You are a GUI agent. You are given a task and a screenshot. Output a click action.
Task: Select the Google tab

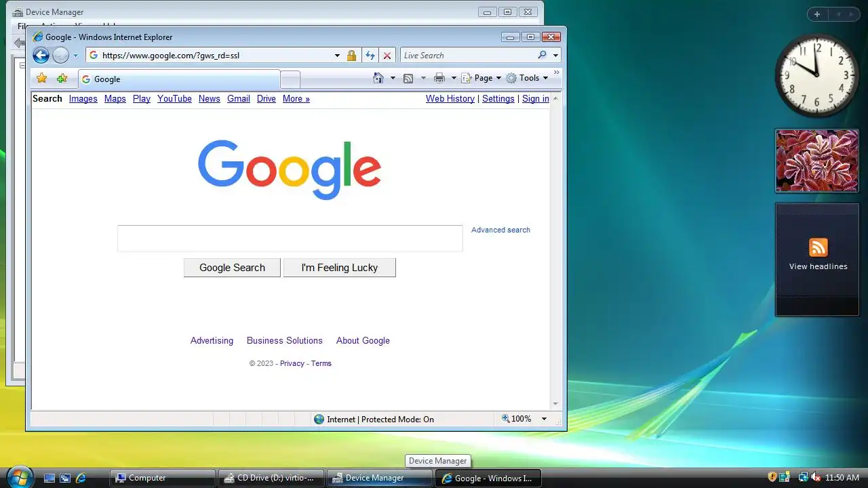[179, 79]
